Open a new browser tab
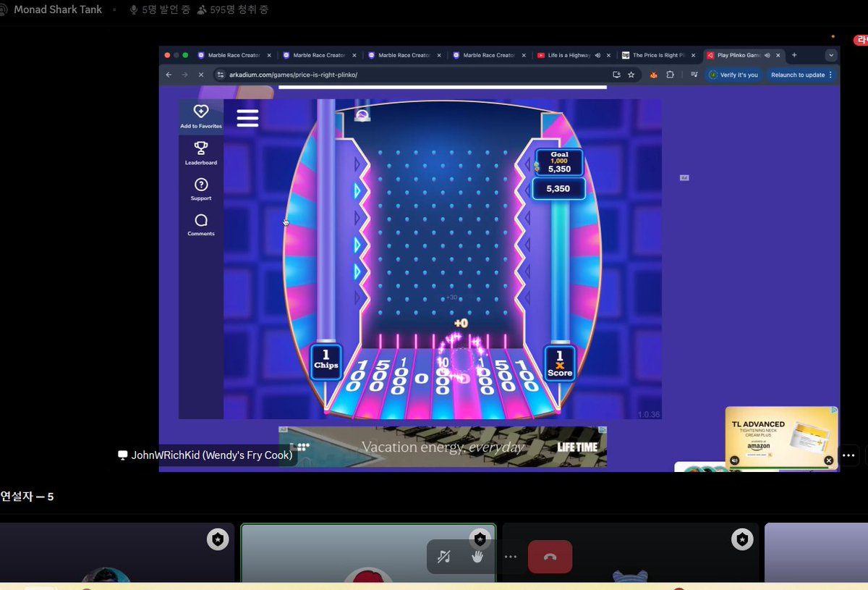 pos(793,55)
